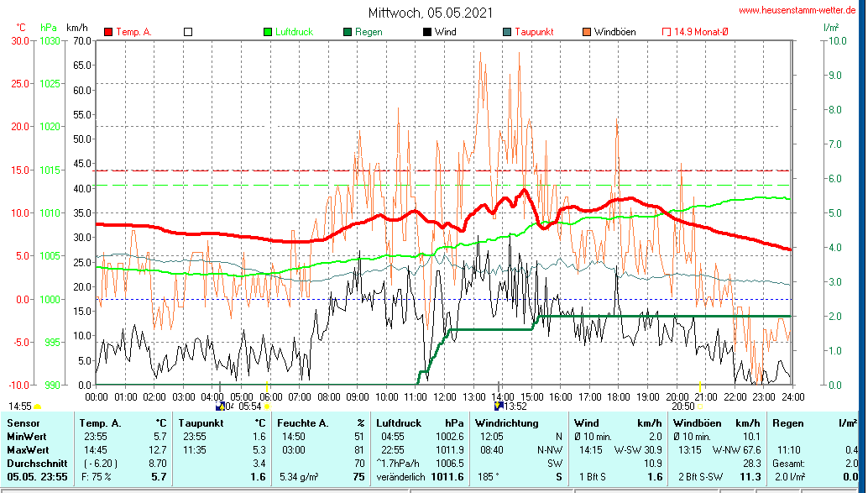The height and width of the screenshot is (493, 868).
Task: Click the Luftdruck legend label
Action: [x=294, y=32]
